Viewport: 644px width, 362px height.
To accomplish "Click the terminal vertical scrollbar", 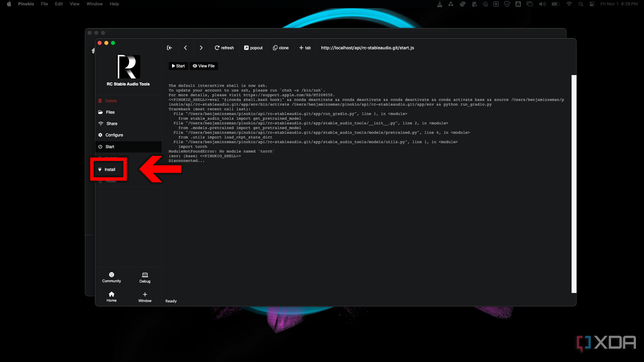I will (x=574, y=184).
